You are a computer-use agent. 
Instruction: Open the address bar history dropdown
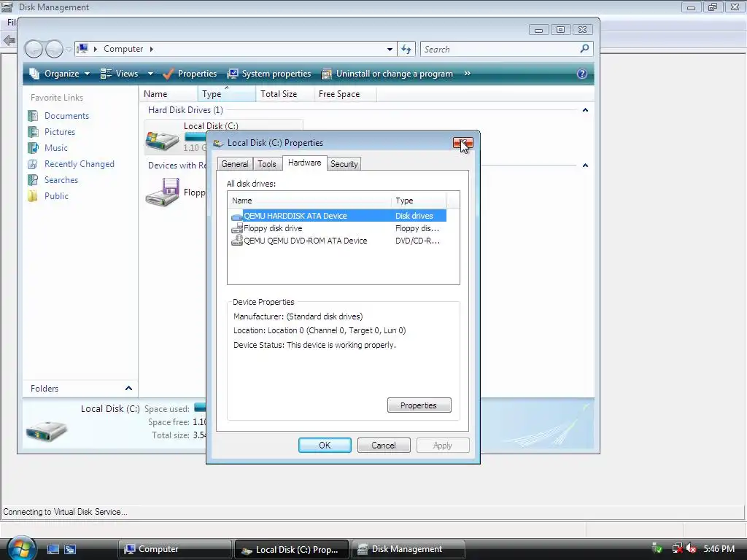(x=390, y=49)
